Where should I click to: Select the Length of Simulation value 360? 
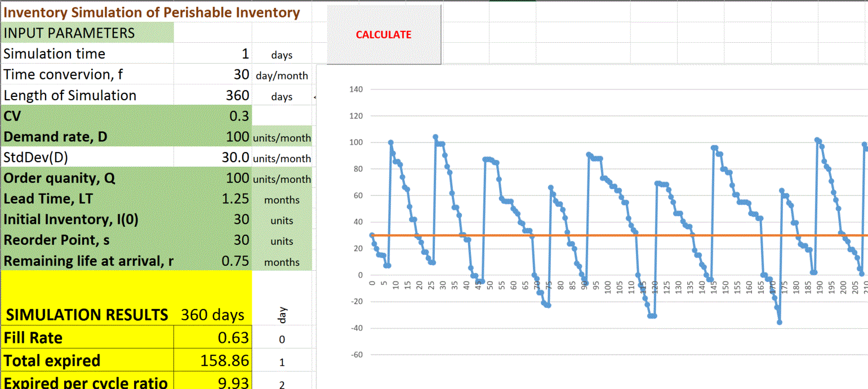213,96
